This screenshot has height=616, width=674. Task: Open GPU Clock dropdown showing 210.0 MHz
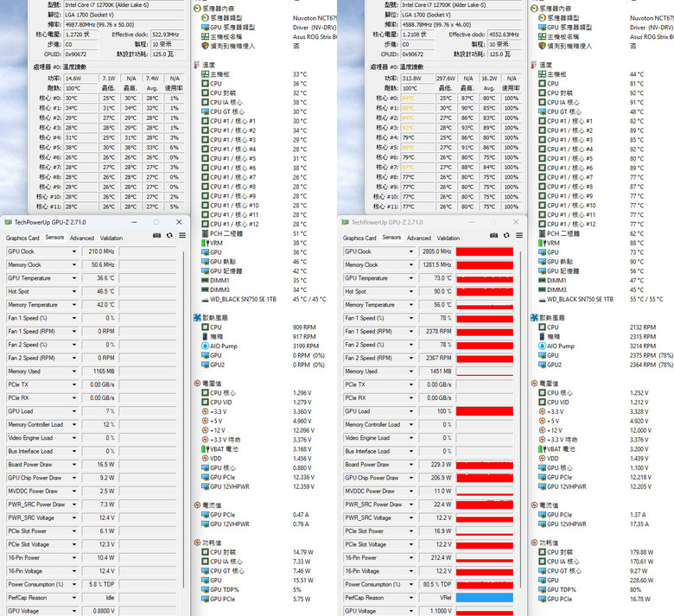(74, 251)
